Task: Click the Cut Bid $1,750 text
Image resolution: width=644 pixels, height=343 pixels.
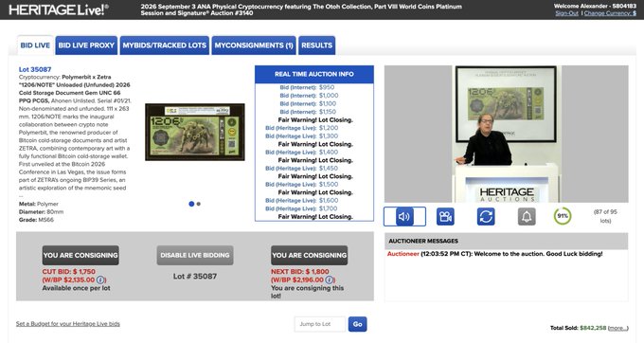Action: pos(68,272)
